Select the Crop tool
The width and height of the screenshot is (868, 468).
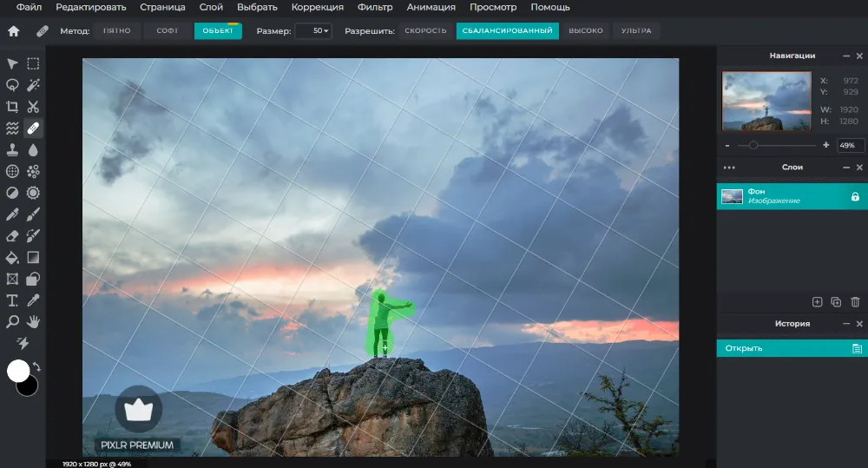(x=12, y=107)
